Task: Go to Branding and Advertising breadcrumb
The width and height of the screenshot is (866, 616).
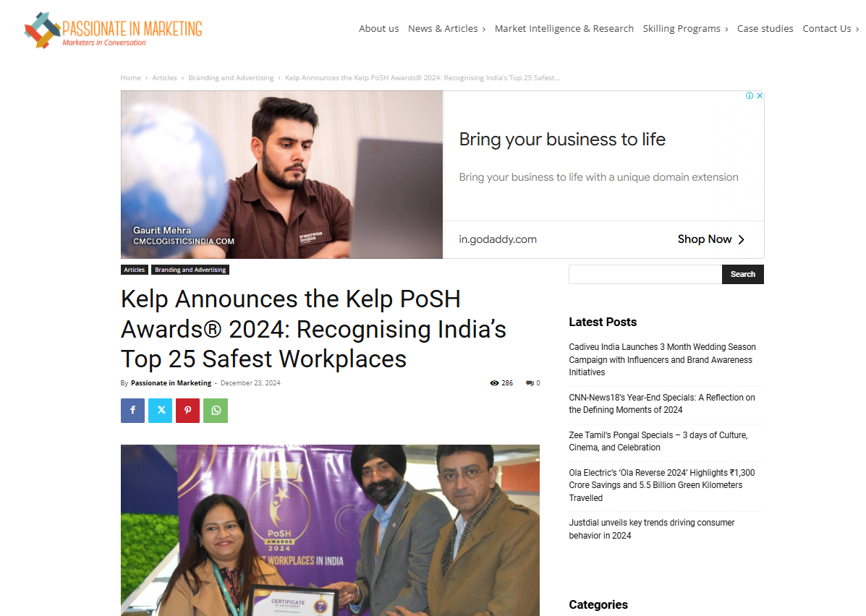Action: (x=231, y=78)
